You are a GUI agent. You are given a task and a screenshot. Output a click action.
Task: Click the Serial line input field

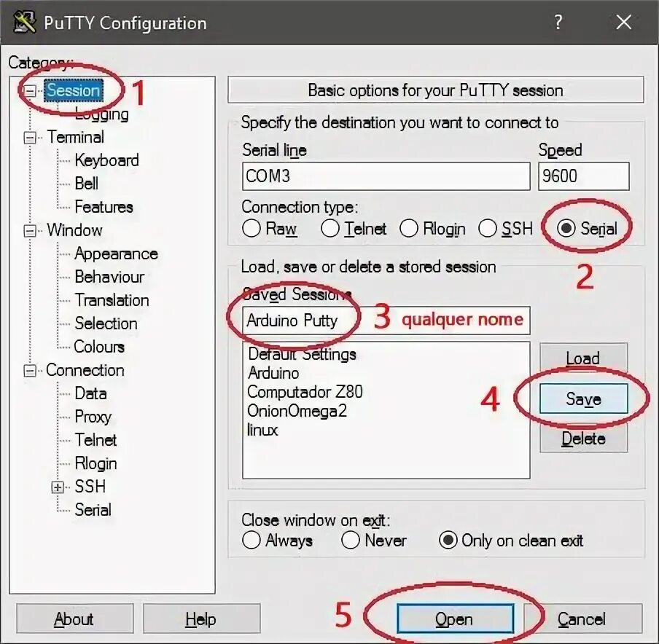tap(386, 176)
